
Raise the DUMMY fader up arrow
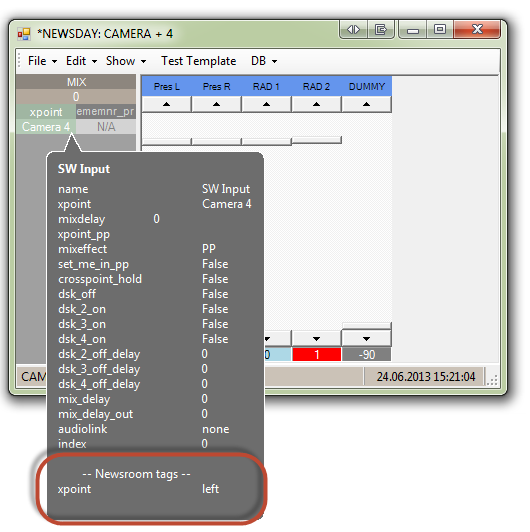click(x=366, y=104)
